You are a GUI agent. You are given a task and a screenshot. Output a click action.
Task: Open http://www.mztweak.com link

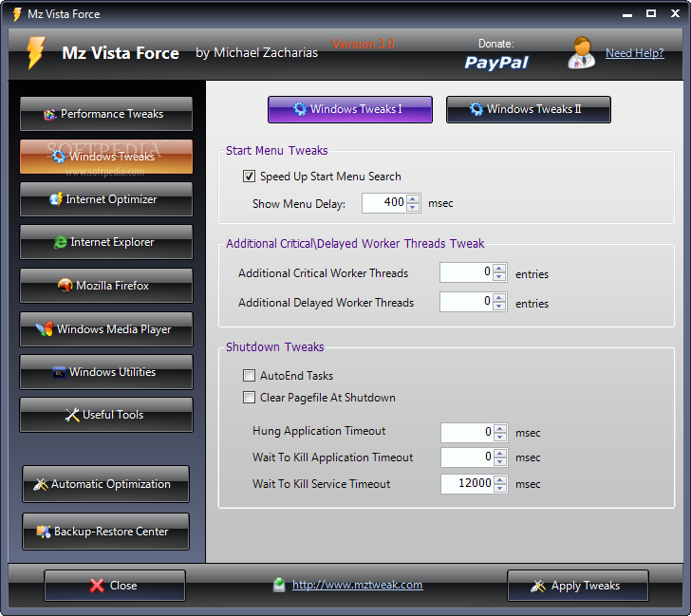click(x=358, y=585)
